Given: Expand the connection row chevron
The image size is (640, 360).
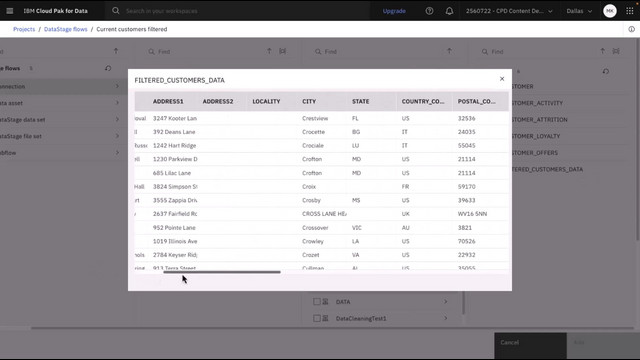Looking at the screenshot, I should (x=117, y=86).
